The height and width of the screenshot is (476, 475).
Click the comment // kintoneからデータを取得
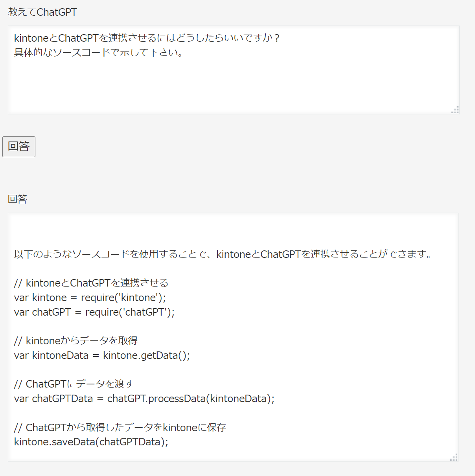76,341
